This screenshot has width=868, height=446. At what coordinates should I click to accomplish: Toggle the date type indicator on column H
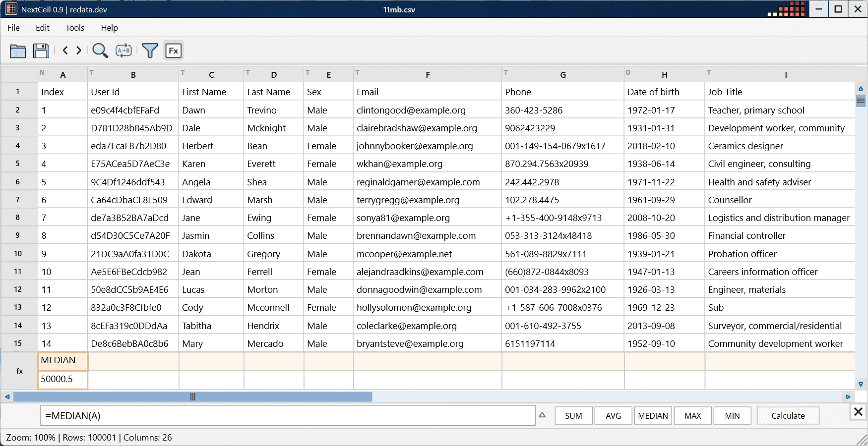tap(628, 72)
